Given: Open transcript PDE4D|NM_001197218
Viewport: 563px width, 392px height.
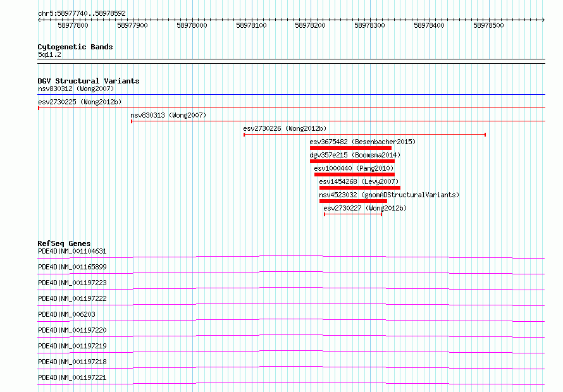Looking at the screenshot, I should [x=72, y=362].
